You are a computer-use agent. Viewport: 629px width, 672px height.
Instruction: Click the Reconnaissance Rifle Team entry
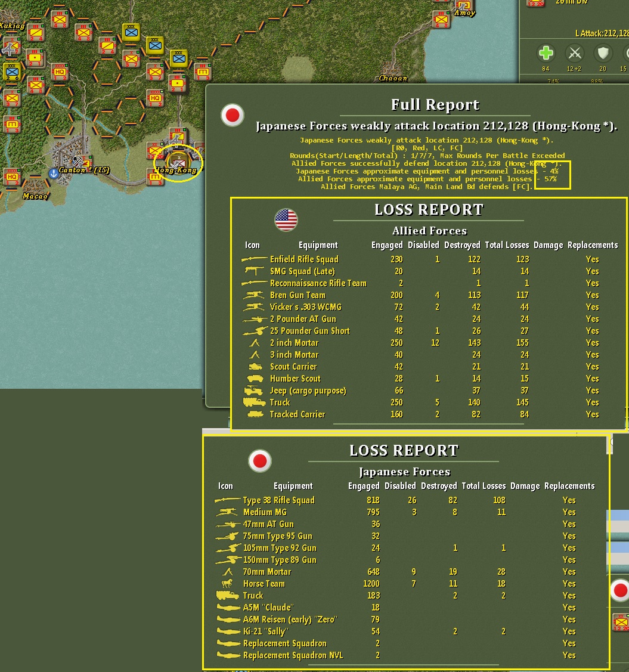click(x=318, y=283)
